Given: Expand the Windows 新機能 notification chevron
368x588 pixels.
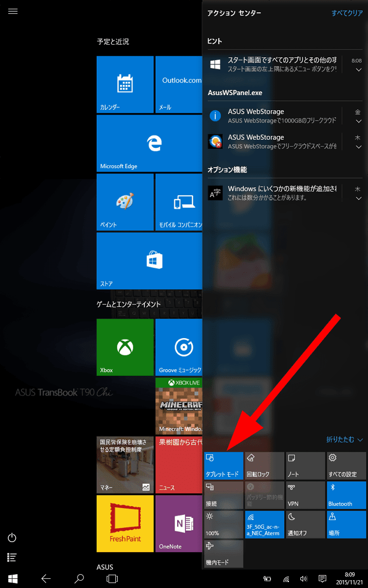Looking at the screenshot, I should 358,198.
